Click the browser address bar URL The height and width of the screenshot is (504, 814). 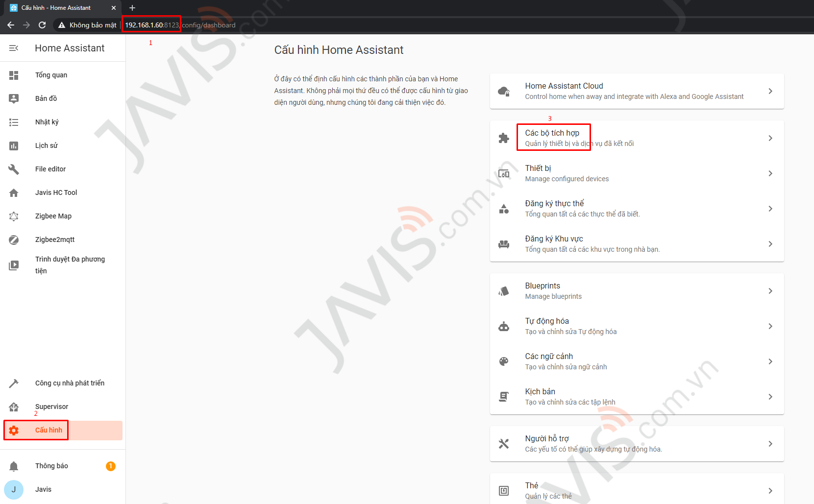click(x=180, y=25)
